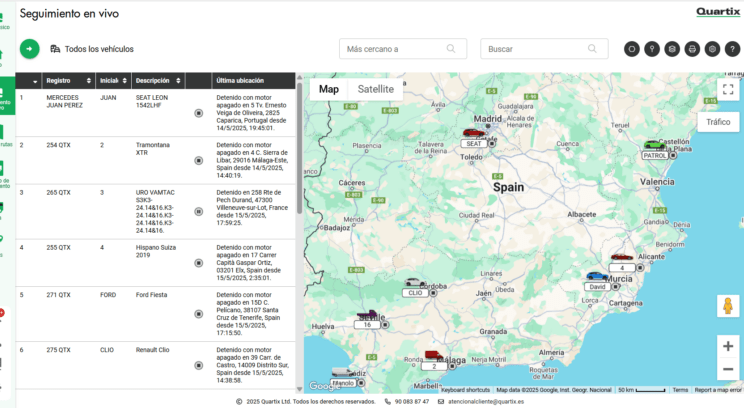744x408 pixels.
Task: Click the magnifier in the Buscar field
Action: tap(592, 48)
